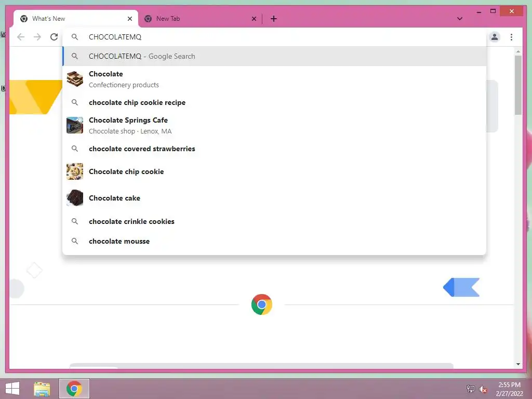
Task: Click the page scrollbar down arrow
Action: (518, 364)
